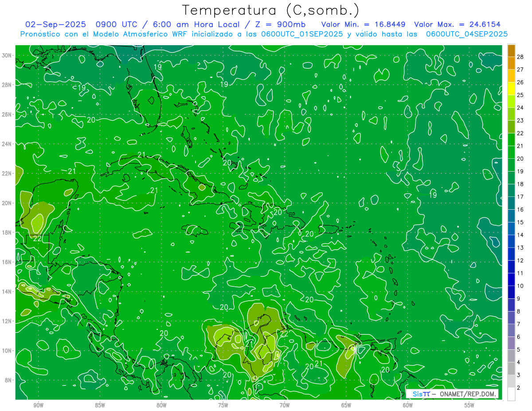Click the "8N" latitude axis label
The image size is (532, 411).
click(x=9, y=380)
